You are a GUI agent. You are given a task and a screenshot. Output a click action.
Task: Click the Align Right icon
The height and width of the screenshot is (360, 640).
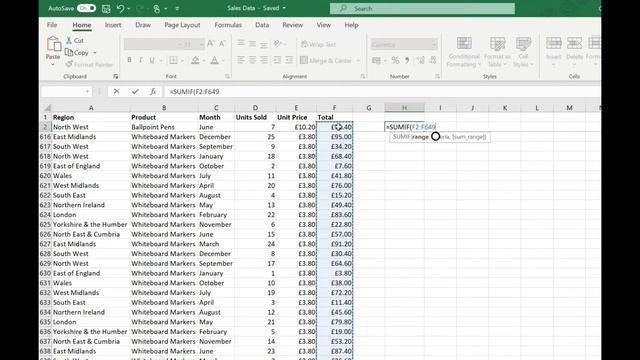click(x=264, y=60)
